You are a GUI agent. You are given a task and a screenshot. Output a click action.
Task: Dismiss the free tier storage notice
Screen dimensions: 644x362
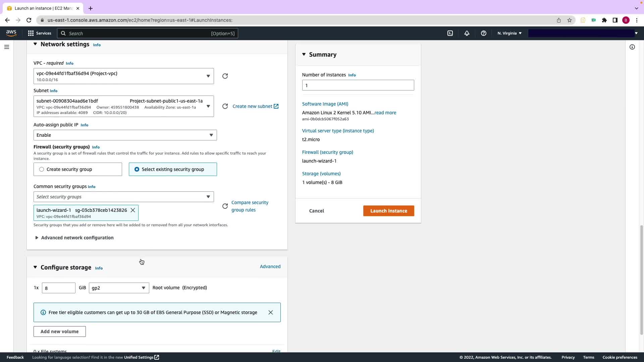271,312
